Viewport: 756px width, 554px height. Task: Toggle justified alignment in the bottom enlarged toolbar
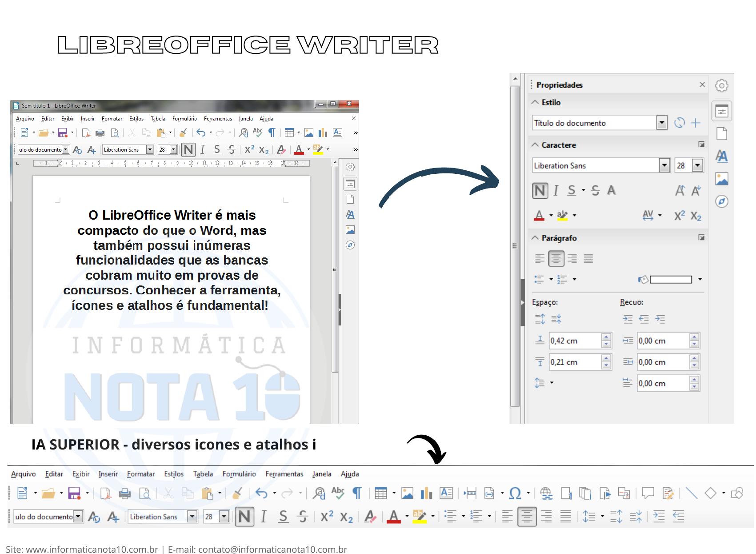(566, 517)
